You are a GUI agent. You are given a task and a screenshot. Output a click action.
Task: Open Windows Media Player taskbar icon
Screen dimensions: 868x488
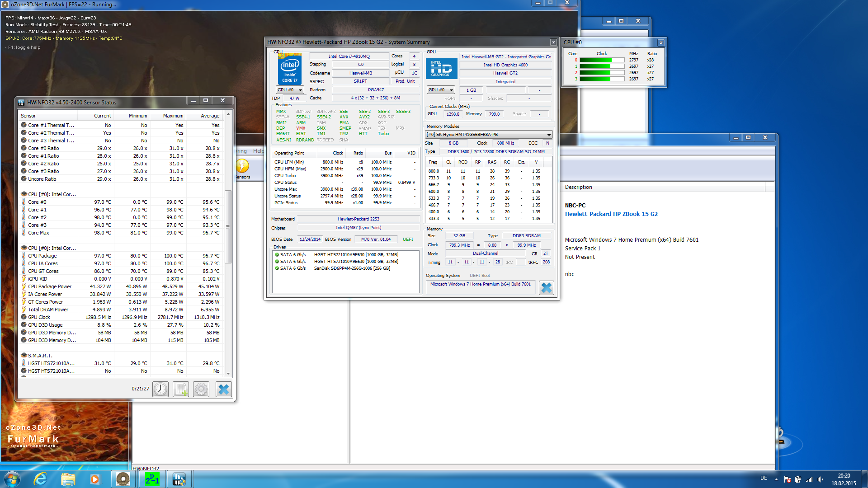pyautogui.click(x=95, y=479)
